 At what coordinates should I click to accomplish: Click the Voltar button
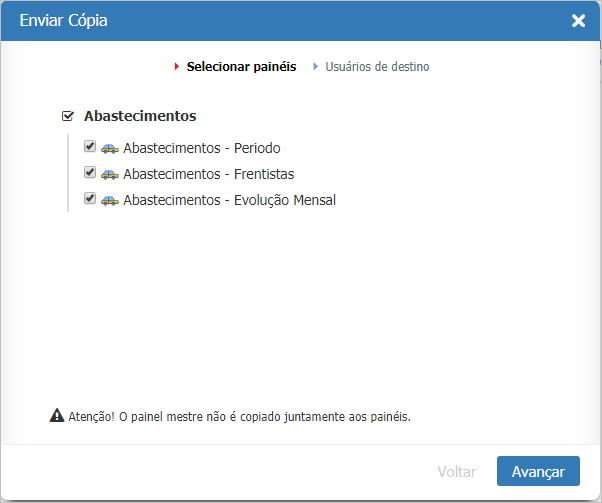tap(457, 472)
